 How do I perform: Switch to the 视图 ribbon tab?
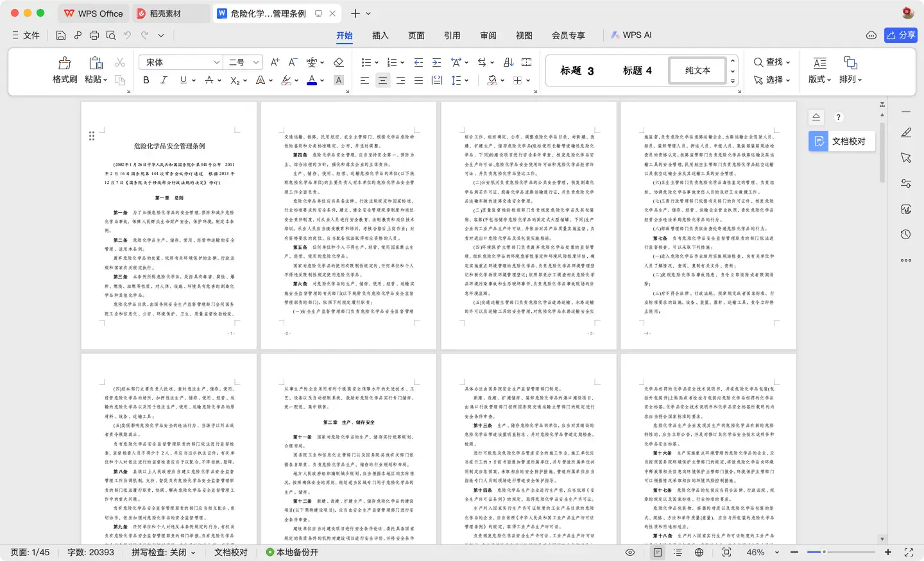tap(524, 35)
